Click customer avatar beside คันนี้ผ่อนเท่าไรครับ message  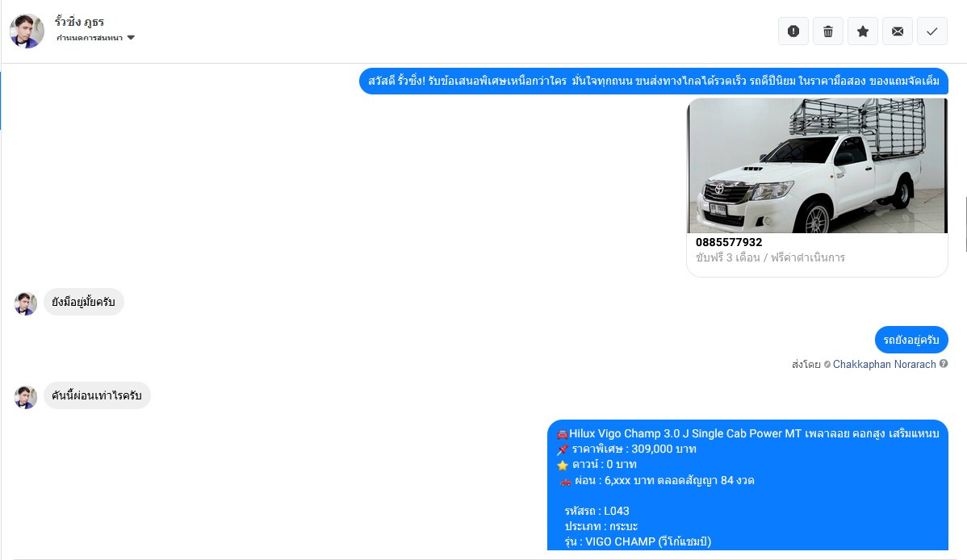26,397
